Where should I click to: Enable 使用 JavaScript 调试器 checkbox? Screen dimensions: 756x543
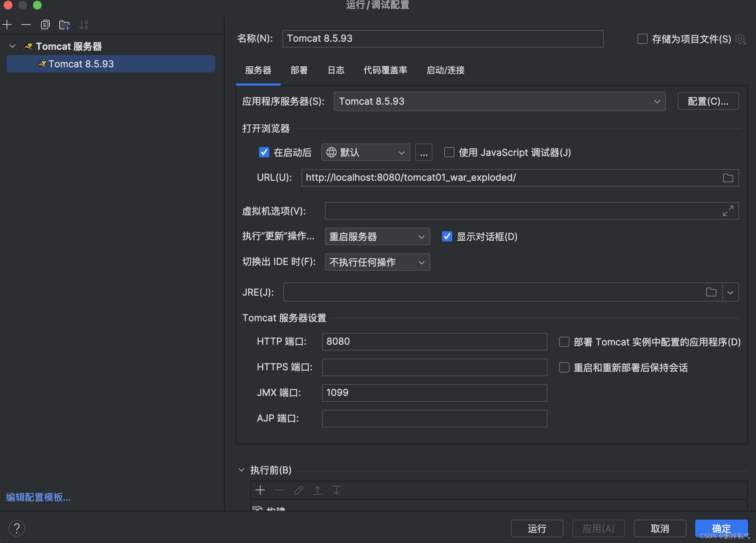pos(449,152)
